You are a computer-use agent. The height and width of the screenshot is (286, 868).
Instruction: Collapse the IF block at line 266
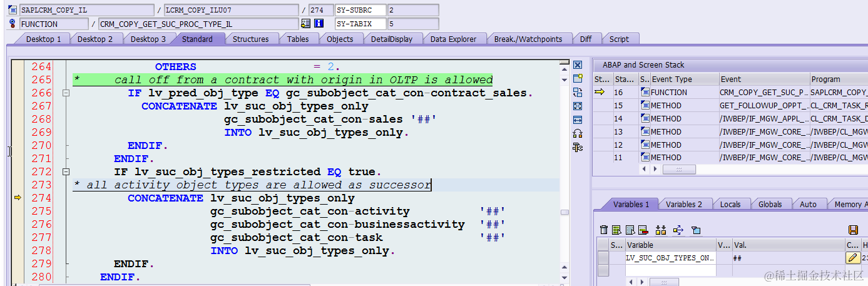click(65, 93)
